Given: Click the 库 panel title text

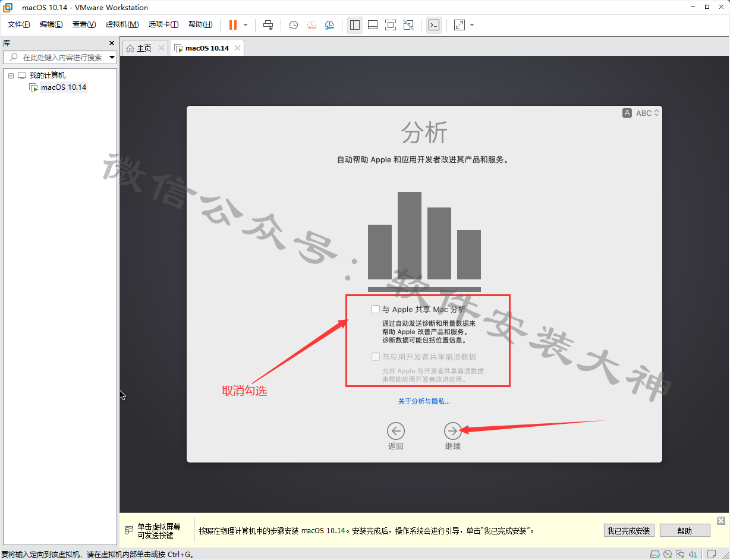Looking at the screenshot, I should 6,43.
